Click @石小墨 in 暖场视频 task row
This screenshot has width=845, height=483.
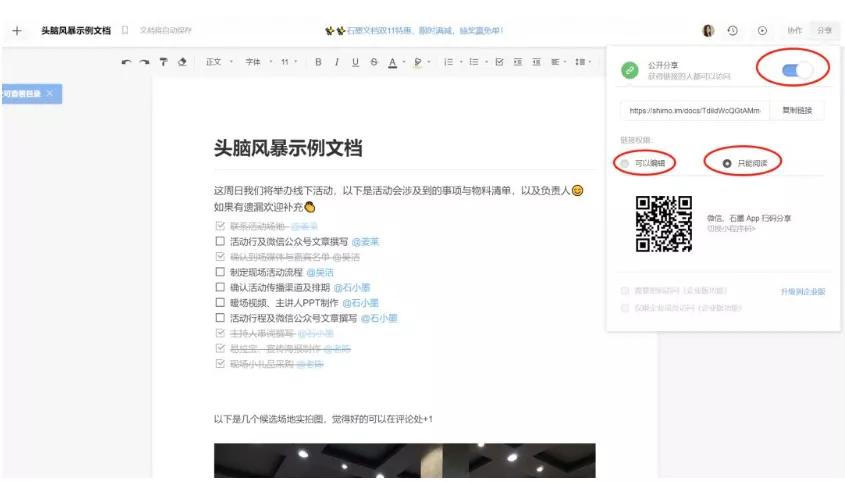pos(360,303)
